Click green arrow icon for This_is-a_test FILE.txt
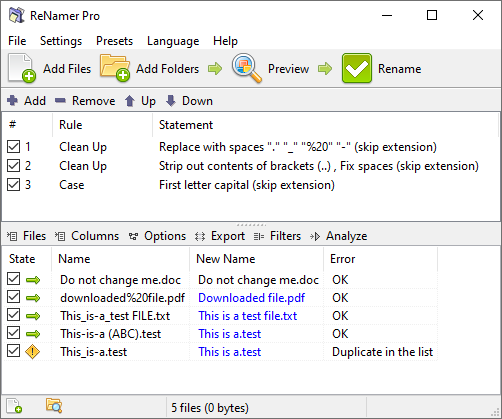The width and height of the screenshot is (502, 419). tap(33, 316)
